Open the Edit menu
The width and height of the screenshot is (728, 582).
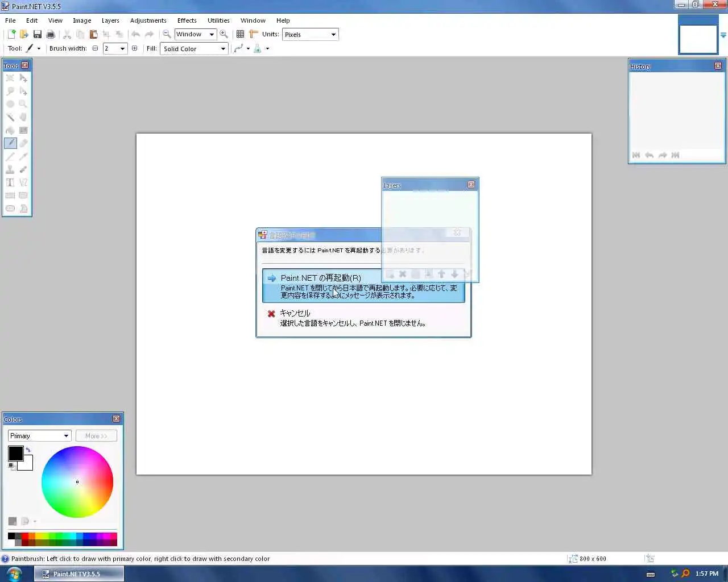[x=32, y=20]
